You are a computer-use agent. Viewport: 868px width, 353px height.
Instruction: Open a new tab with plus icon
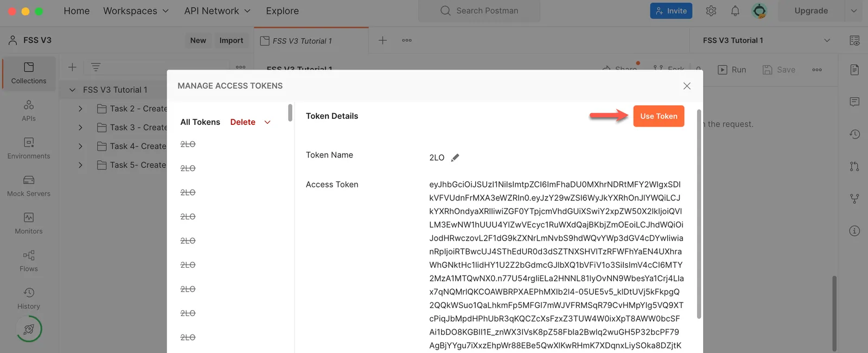382,40
